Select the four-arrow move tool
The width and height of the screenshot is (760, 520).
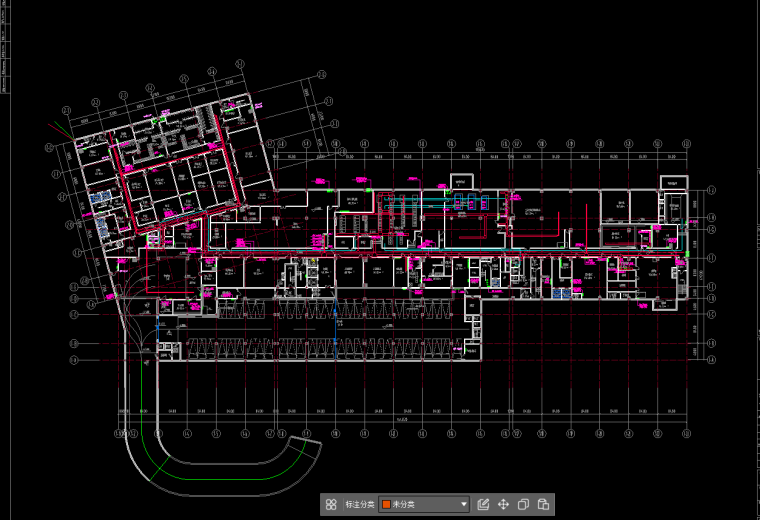tap(503, 505)
